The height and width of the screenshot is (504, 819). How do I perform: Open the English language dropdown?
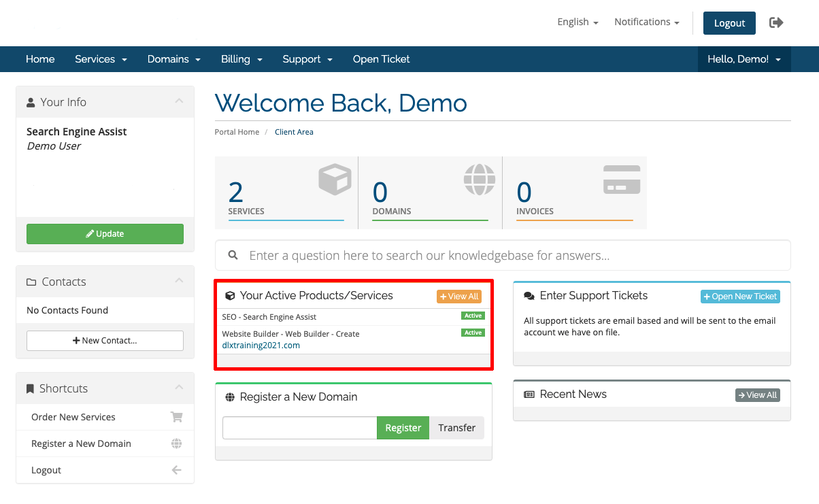pos(578,22)
